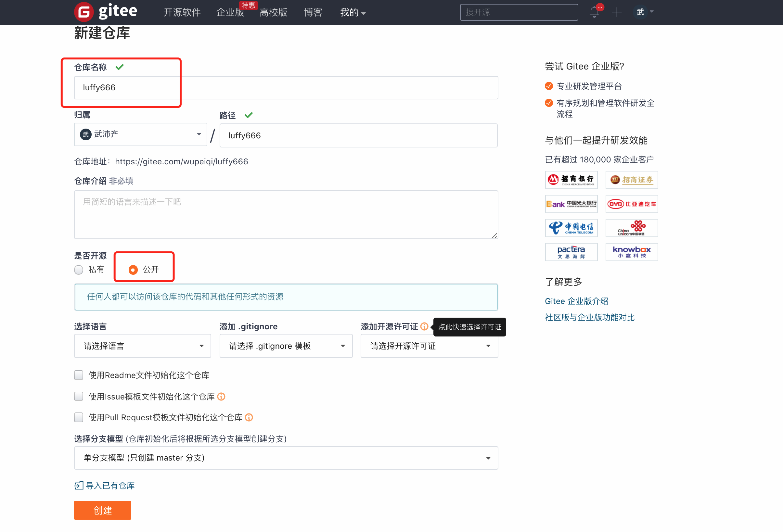Open the 我的 dropdown menu
Viewport: 783px width, 532px height.
(353, 12)
